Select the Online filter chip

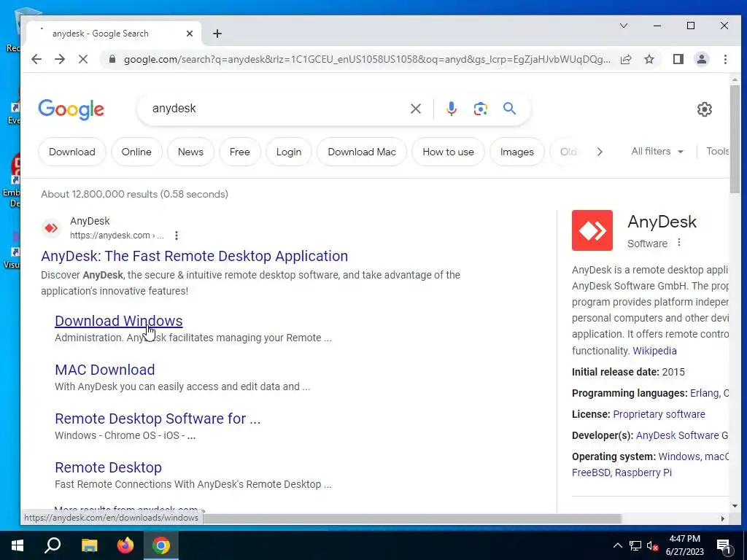click(136, 152)
